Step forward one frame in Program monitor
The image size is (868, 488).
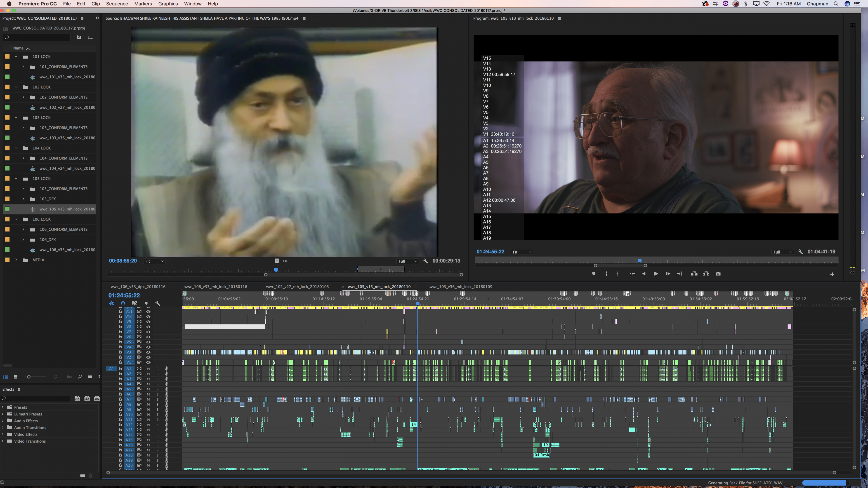click(x=668, y=274)
